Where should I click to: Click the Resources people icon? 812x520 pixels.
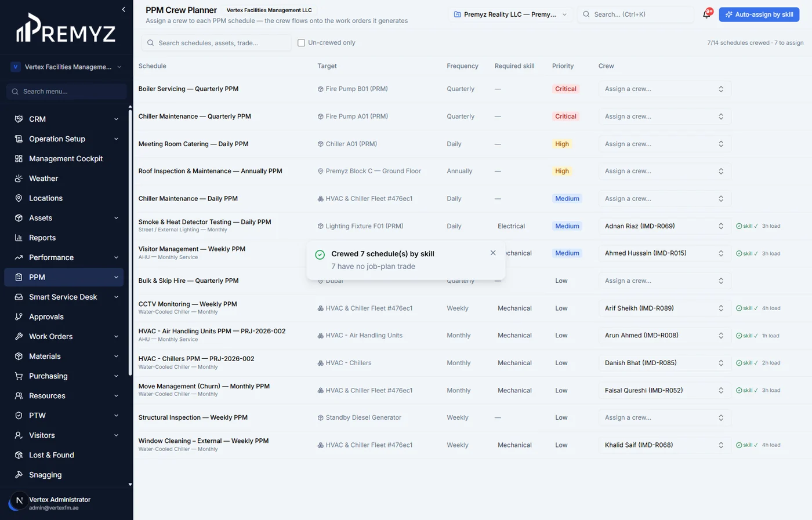pyautogui.click(x=19, y=395)
